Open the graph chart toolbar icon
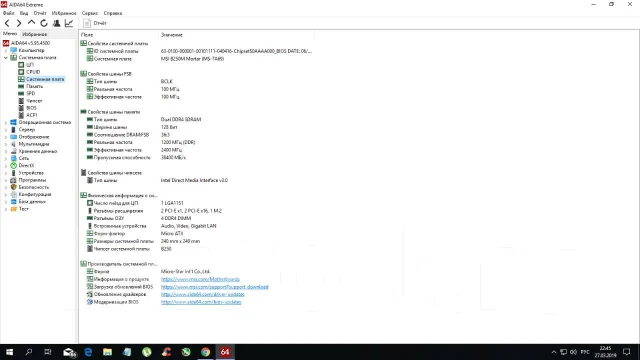This screenshot has width=640, height=360. coord(69,23)
